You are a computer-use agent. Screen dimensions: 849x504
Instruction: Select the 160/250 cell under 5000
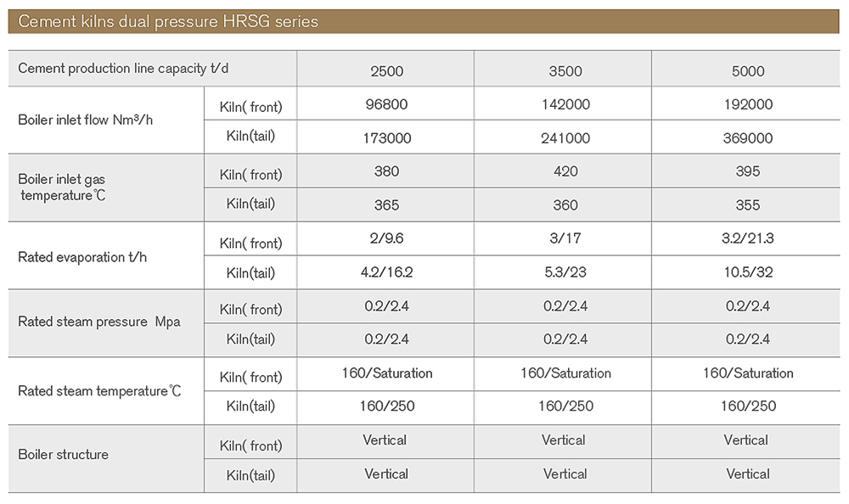(x=748, y=406)
